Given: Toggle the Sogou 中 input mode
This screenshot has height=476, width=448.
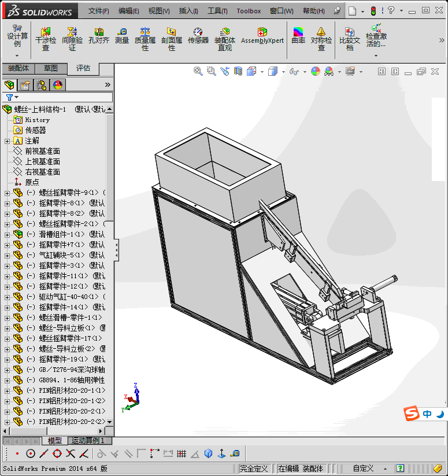Looking at the screenshot, I should (x=427, y=414).
